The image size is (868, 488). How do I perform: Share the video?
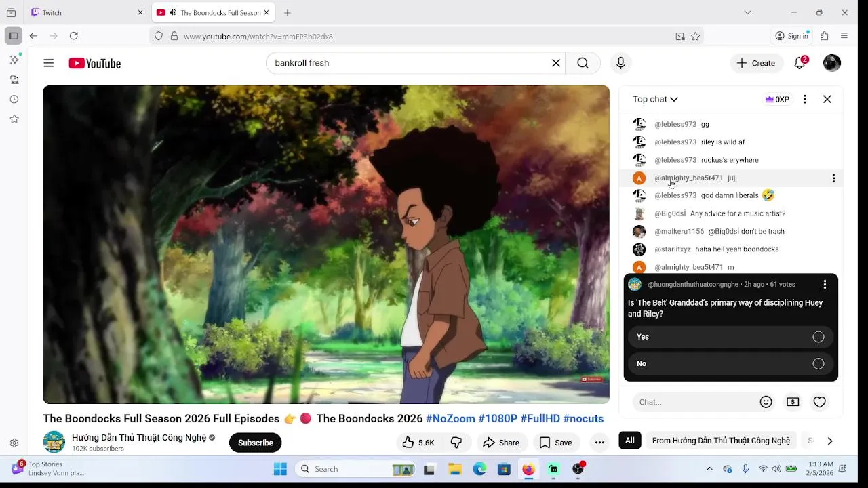(x=501, y=443)
